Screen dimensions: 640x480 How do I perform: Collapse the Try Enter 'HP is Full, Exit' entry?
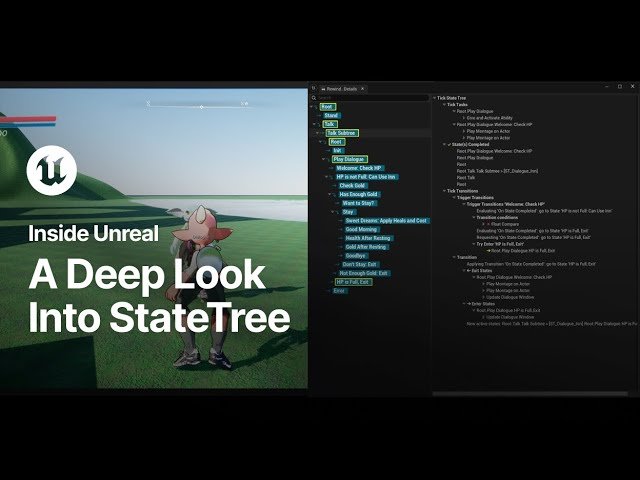(474, 244)
